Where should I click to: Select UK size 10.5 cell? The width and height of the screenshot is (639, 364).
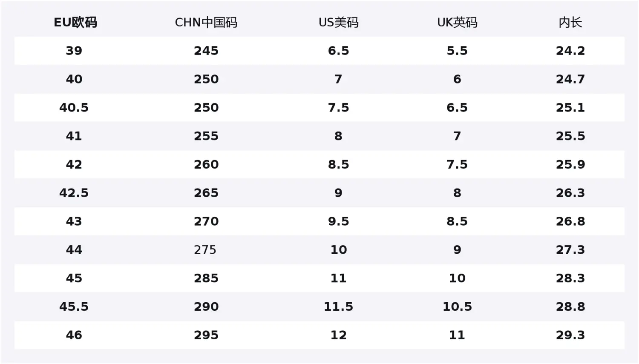coord(457,307)
